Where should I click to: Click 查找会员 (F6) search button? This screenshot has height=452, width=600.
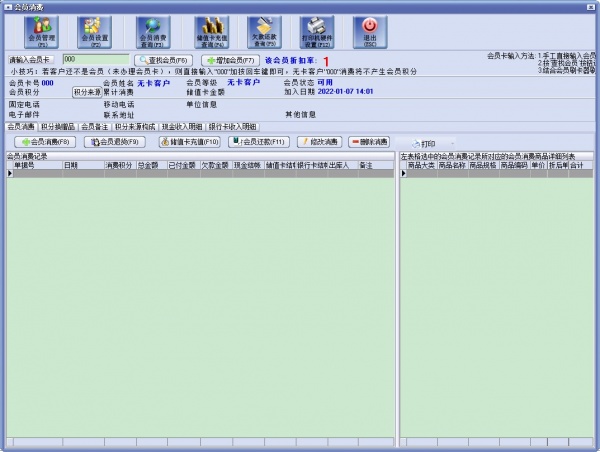tap(164, 61)
